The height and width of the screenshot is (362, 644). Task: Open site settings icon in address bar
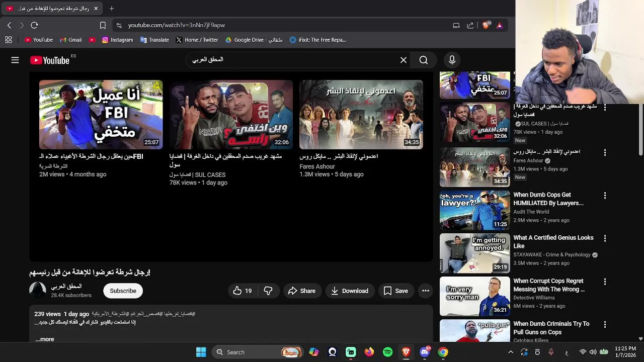pyautogui.click(x=119, y=25)
